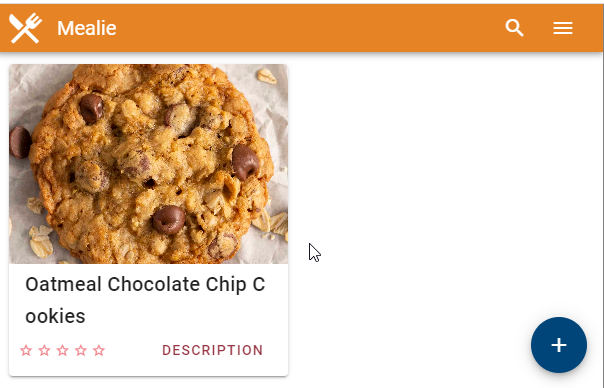Open the search magnifier icon
Image resolution: width=604 pixels, height=388 pixels.
tap(514, 28)
